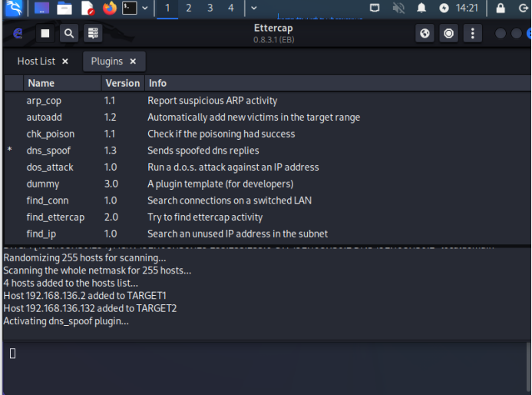Click 'Check if the poisoning had success' text
Image resolution: width=532 pixels, height=395 pixels.
(x=221, y=134)
